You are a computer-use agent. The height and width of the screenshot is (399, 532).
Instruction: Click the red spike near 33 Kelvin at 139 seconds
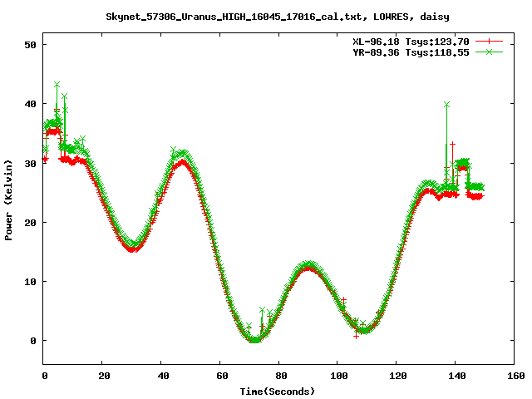(452, 144)
